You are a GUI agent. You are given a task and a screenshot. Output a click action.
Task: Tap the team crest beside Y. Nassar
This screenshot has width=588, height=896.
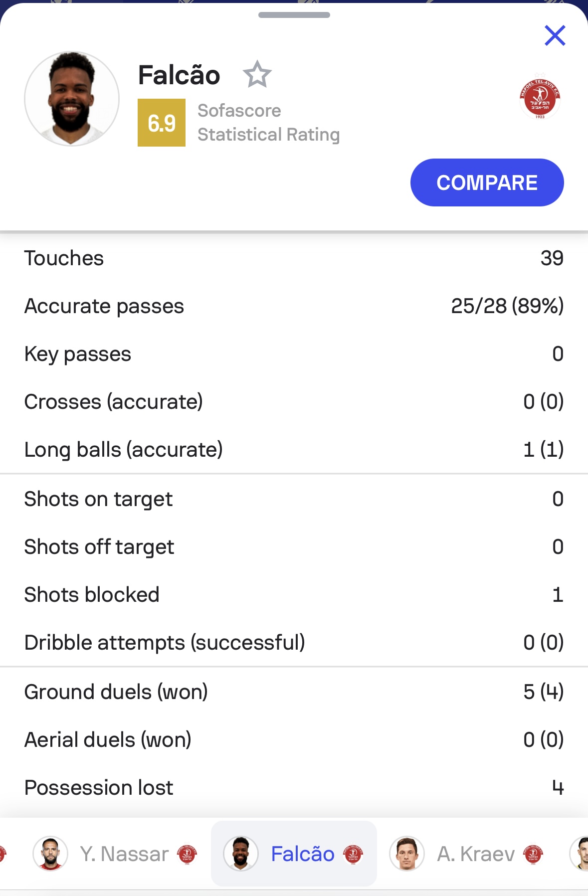pyautogui.click(x=187, y=854)
